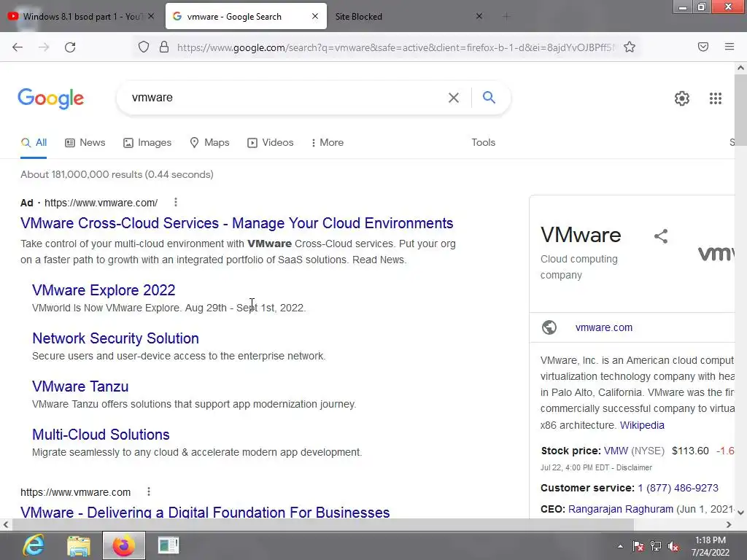Open VMware - Delivering a Digital Foundation result
Screen dimensions: 747x560
click(205, 512)
